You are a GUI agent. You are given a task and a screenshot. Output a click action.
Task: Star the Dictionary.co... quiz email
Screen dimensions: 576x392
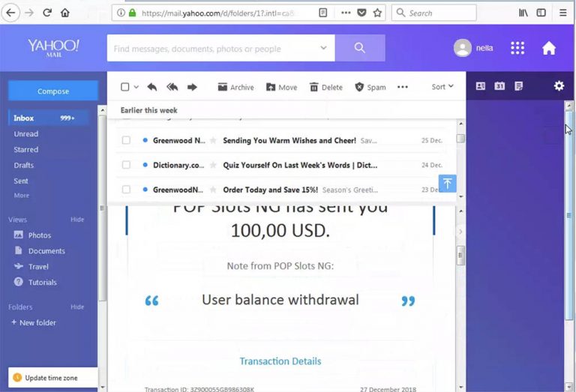coord(213,165)
